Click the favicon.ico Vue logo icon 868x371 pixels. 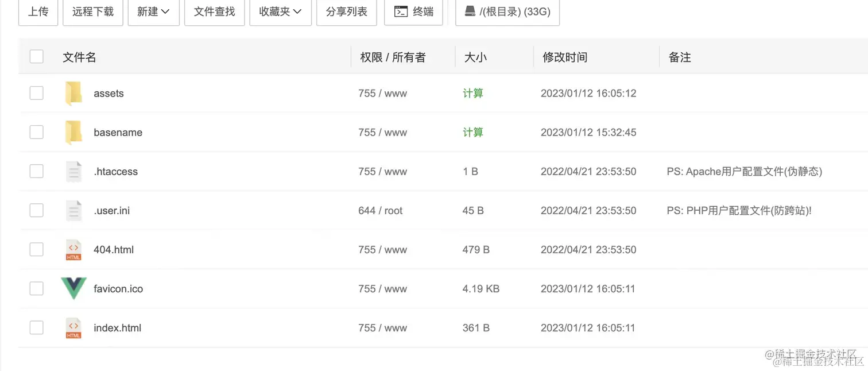pyautogui.click(x=73, y=288)
